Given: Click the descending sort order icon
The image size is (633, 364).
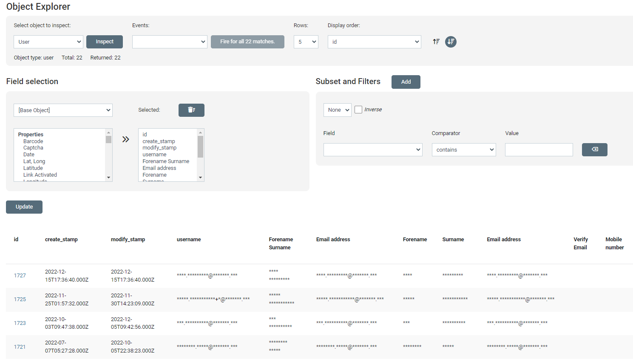Looking at the screenshot, I should point(451,42).
